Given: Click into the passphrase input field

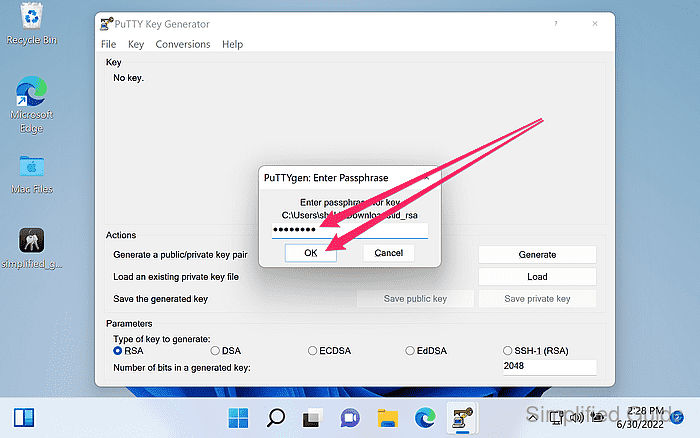Looking at the screenshot, I should pyautogui.click(x=350, y=230).
